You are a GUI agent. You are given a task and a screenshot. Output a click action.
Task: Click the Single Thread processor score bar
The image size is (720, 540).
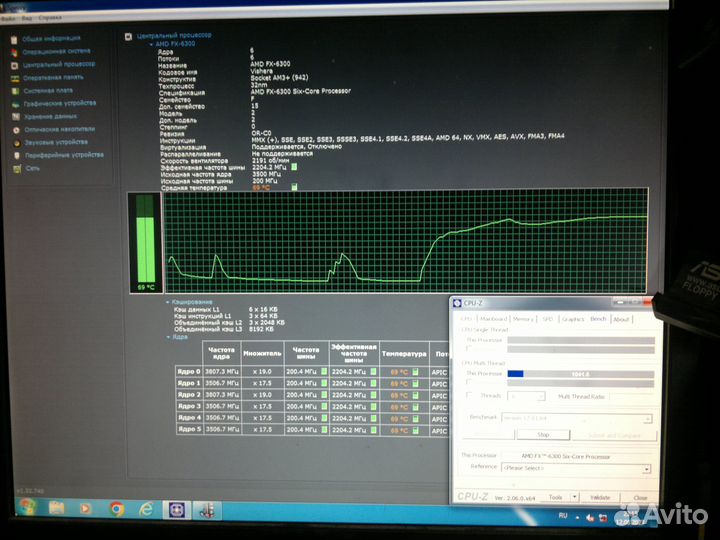click(581, 340)
